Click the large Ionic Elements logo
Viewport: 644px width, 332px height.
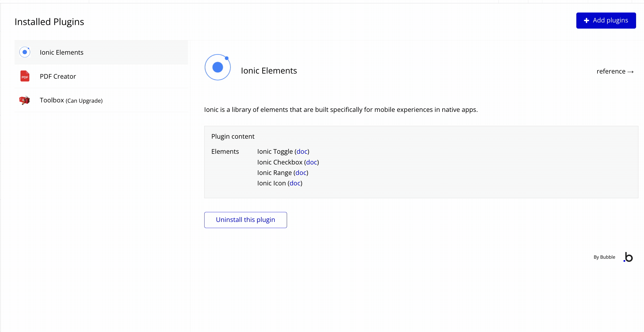point(218,67)
